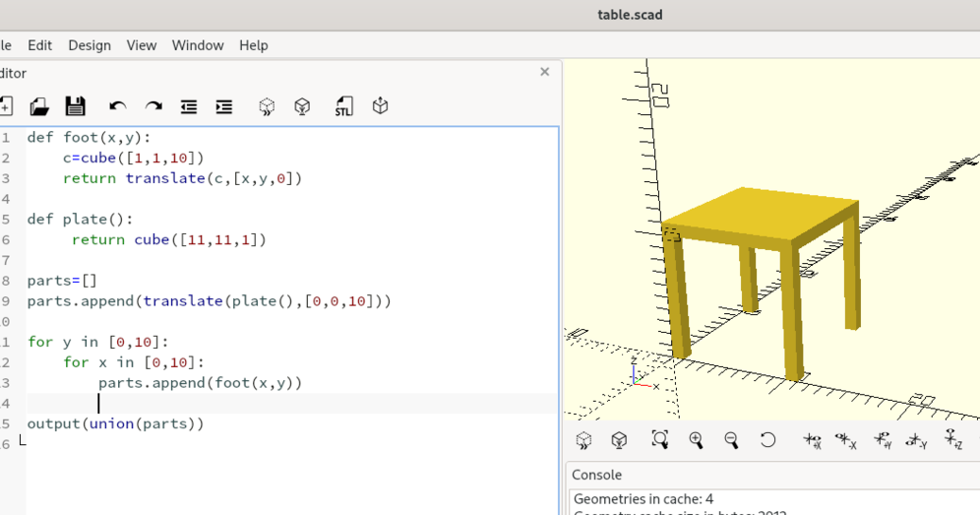Save the file using the floppy icon
The height and width of the screenshot is (515, 980).
click(x=75, y=106)
